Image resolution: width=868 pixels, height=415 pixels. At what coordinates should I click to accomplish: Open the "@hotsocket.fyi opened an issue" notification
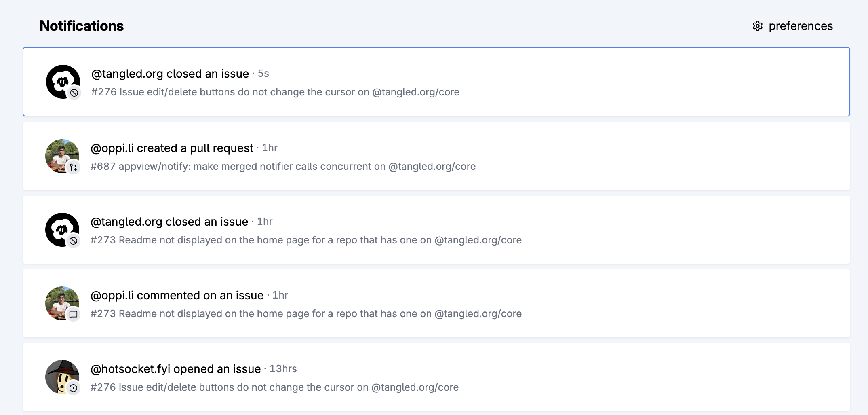pos(175,369)
